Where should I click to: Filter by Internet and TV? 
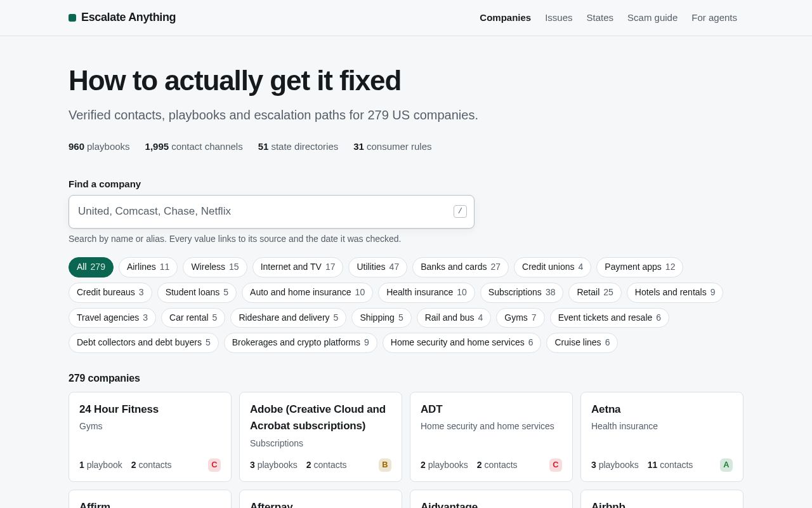click(x=298, y=267)
